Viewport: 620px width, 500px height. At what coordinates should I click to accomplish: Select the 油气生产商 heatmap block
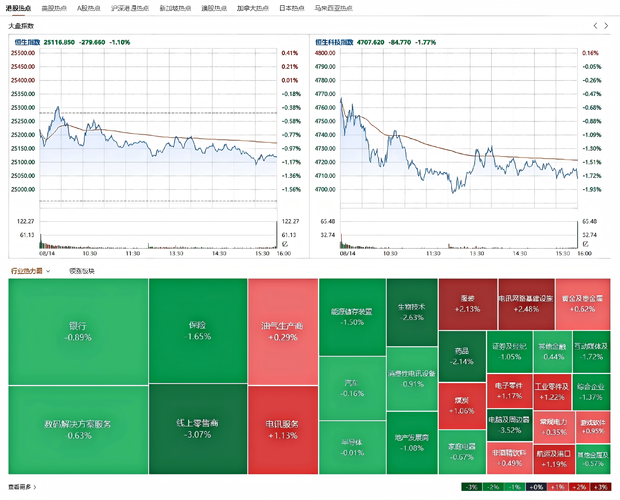tap(283, 332)
